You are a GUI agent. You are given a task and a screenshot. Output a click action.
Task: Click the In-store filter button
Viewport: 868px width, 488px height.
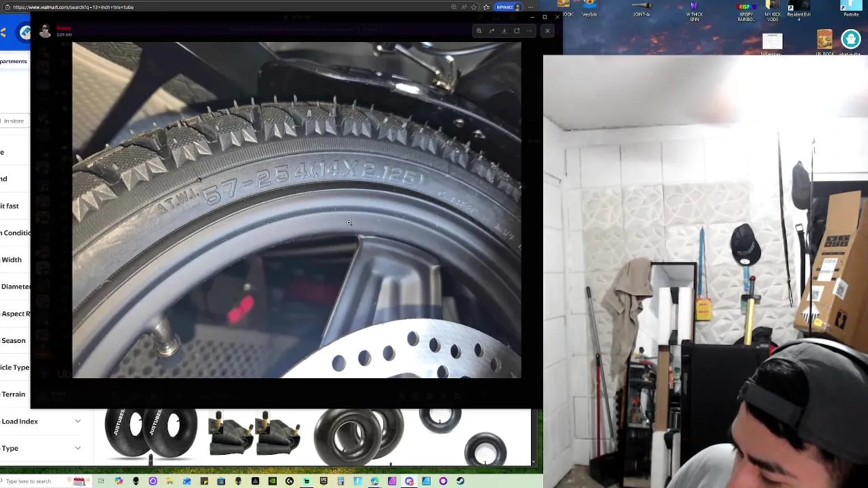[14, 121]
